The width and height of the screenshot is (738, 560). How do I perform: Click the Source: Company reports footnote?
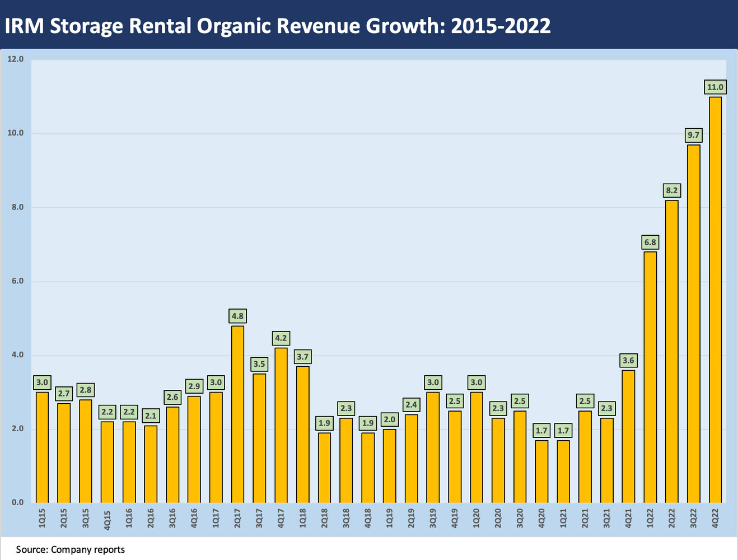(71, 549)
